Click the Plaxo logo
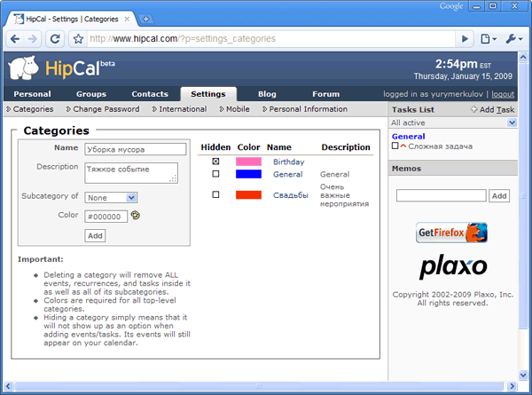 [453, 266]
